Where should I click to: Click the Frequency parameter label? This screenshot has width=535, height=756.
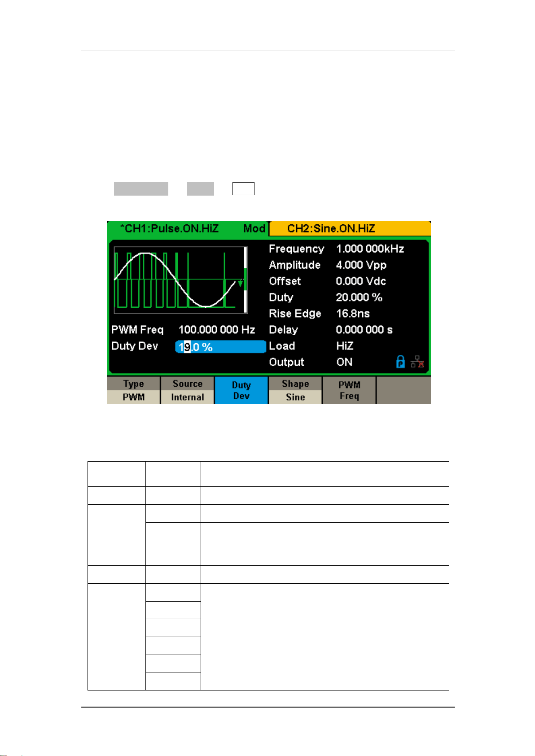tap(296, 249)
